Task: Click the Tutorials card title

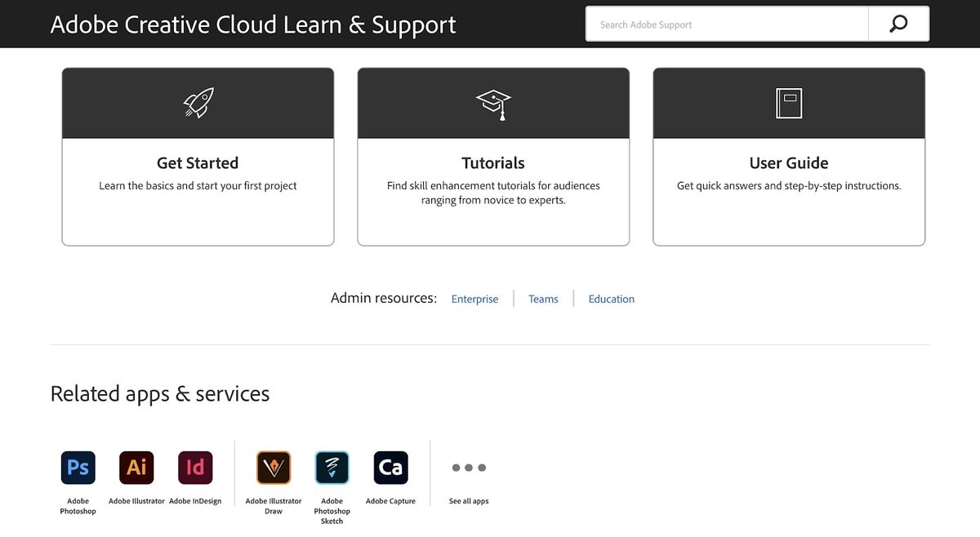Action: 493,163
